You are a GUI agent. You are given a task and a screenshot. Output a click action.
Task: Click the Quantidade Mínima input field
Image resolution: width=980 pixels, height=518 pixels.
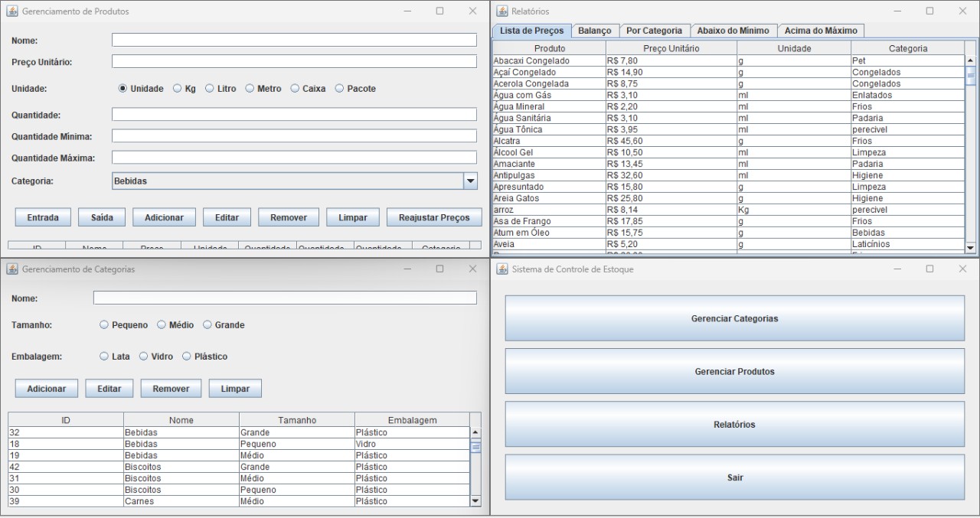click(x=295, y=136)
